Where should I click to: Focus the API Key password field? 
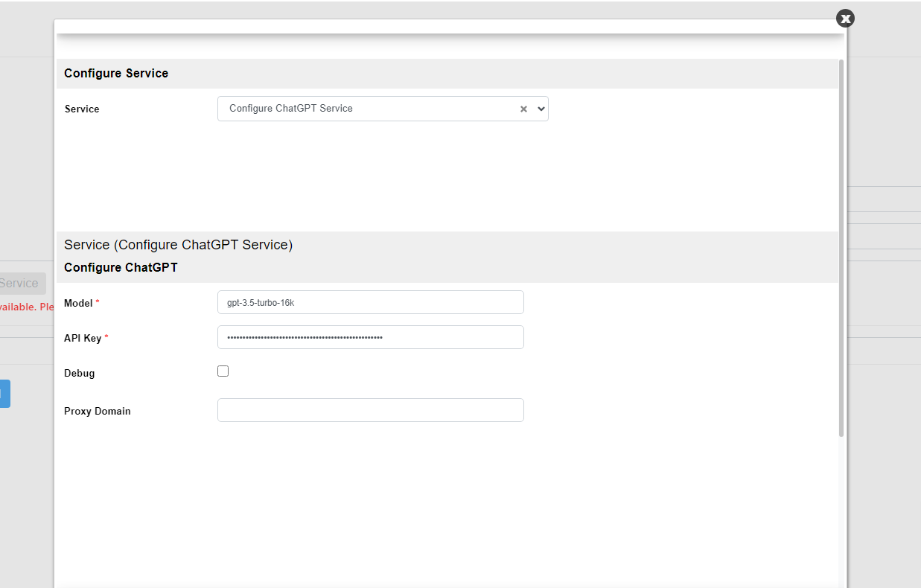pos(370,337)
